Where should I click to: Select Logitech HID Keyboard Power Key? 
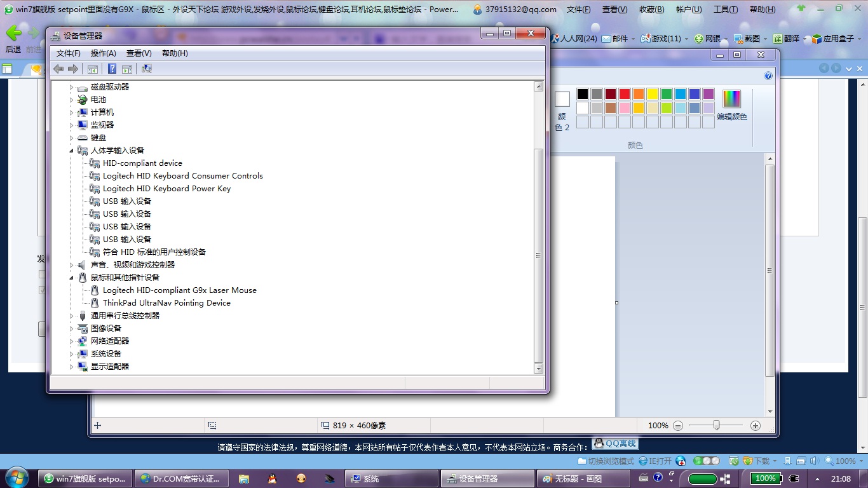pyautogui.click(x=167, y=189)
